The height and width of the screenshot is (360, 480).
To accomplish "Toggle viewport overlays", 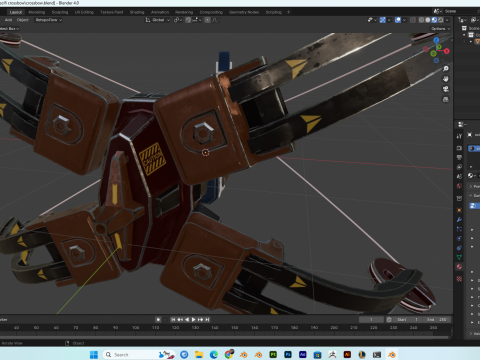I will pyautogui.click(x=398, y=20).
